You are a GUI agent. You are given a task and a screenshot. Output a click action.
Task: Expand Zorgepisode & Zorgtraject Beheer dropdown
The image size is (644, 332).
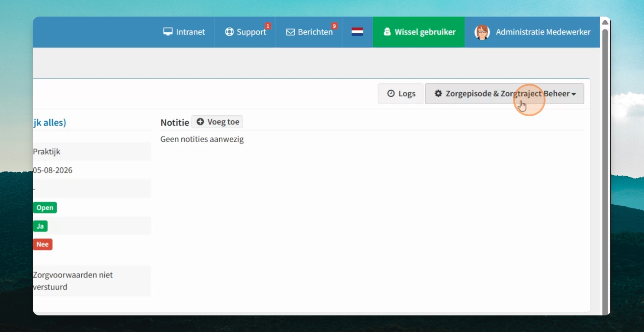point(504,94)
